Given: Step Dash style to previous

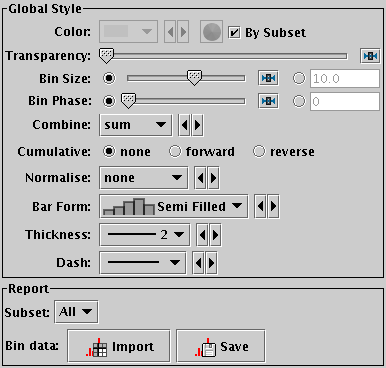Looking at the screenshot, I should coord(198,263).
